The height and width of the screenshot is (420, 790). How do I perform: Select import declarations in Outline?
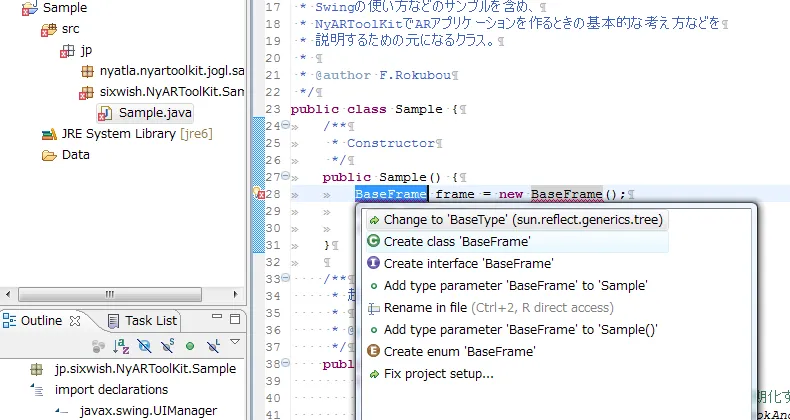(111, 390)
